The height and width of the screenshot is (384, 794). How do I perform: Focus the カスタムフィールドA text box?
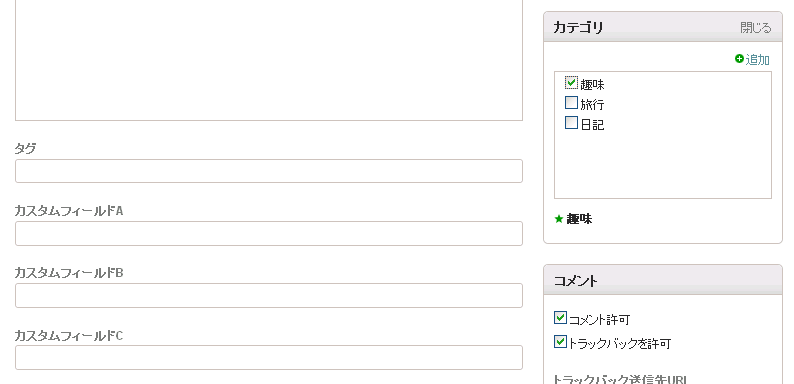269,234
